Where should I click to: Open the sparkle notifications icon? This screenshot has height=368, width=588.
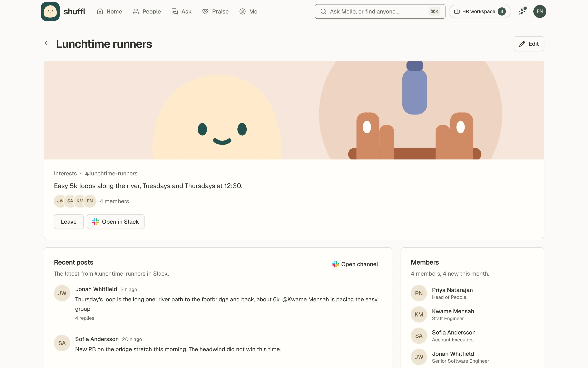tap(522, 11)
